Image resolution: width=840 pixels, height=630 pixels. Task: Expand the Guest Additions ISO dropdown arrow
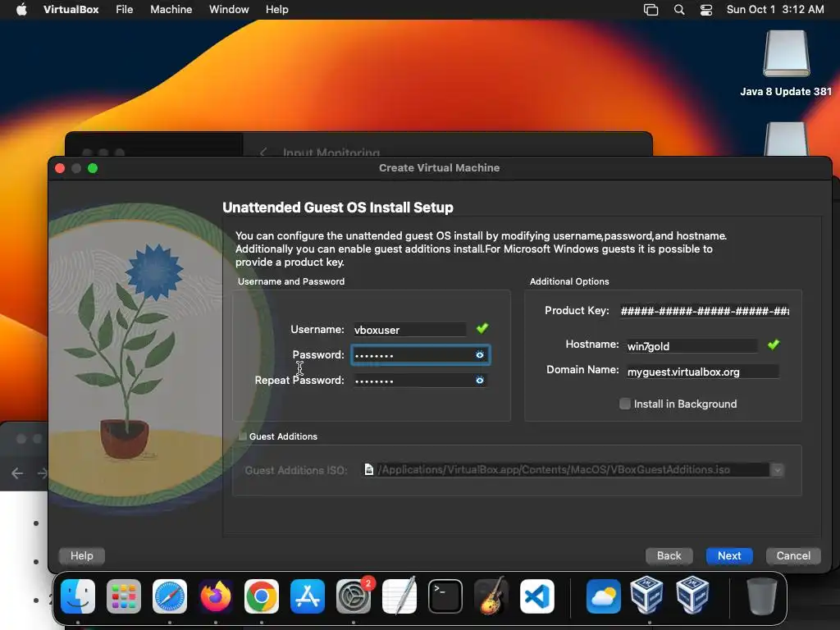pyautogui.click(x=777, y=470)
